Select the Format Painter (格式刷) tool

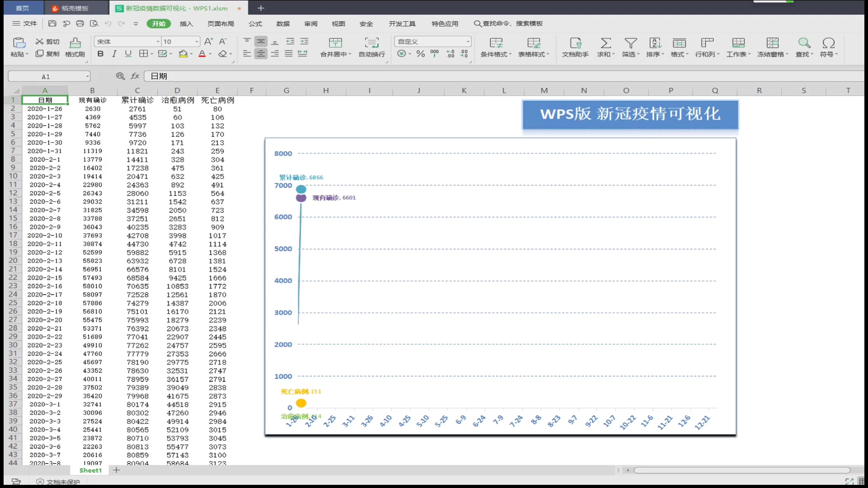(x=75, y=47)
